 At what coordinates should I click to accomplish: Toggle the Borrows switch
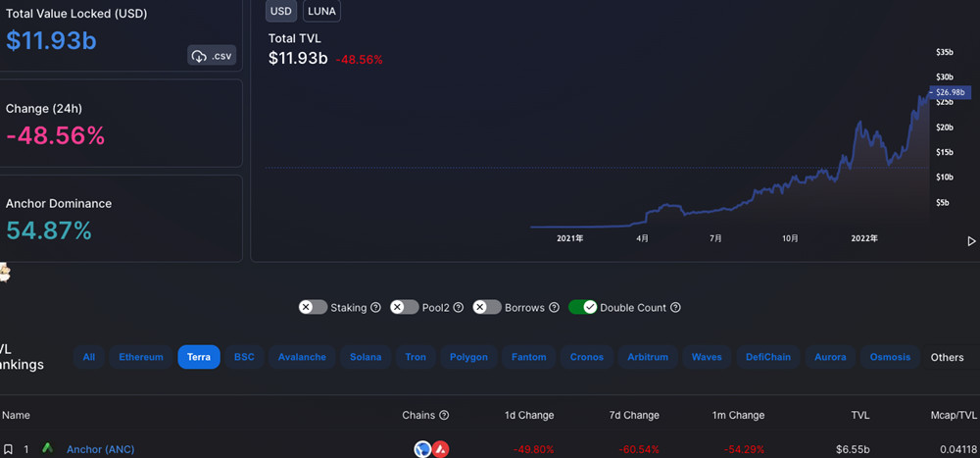coord(487,307)
